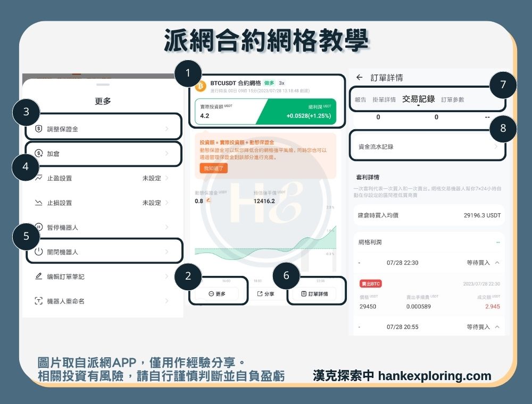Collapse the 07/28 20:55 arbitrage entry
The image size is (532, 404).
pyautogui.click(x=497, y=327)
